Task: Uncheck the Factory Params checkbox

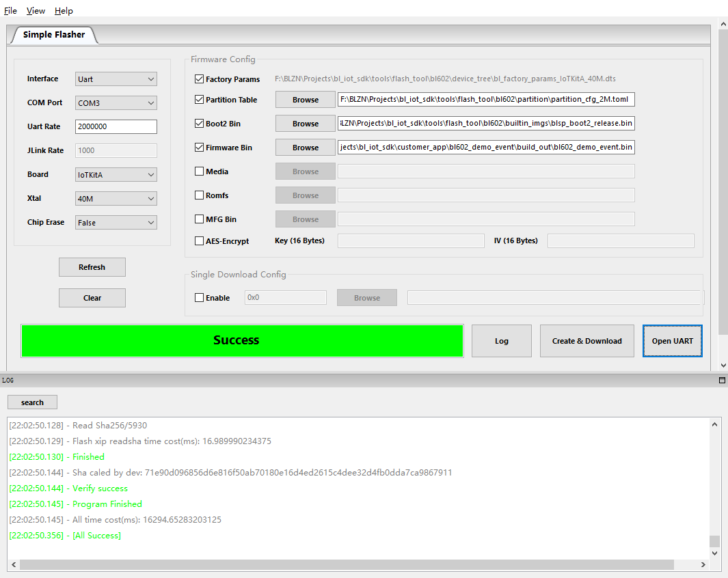Action: [198, 79]
